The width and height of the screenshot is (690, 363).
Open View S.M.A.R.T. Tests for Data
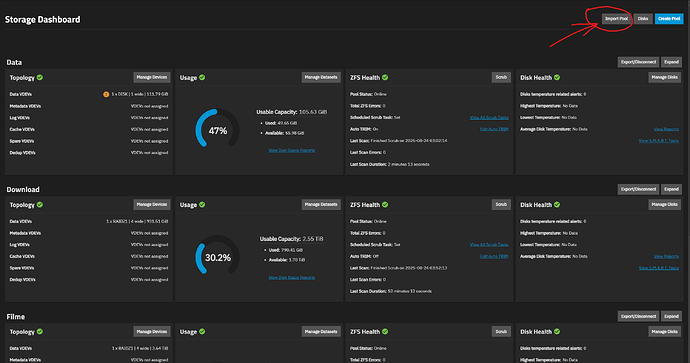pos(659,141)
